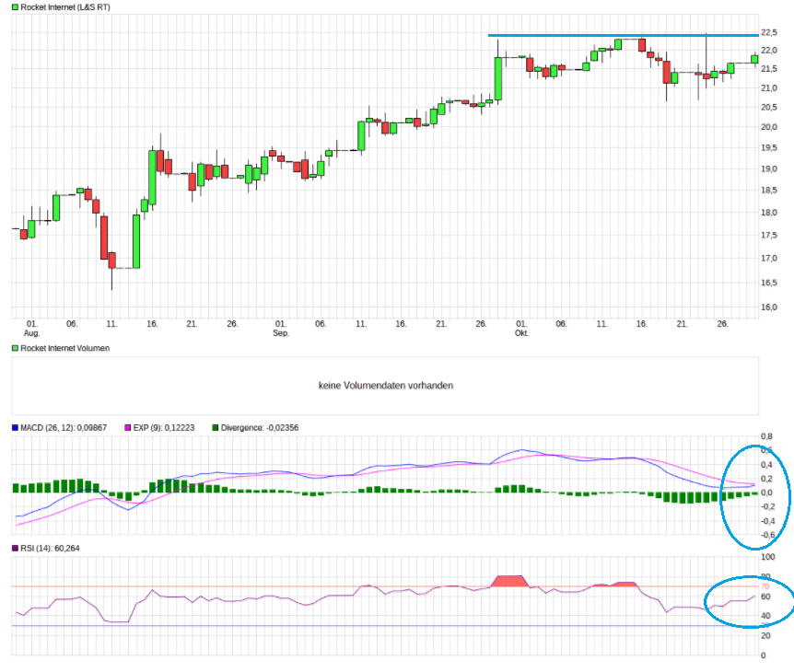Click the 16,0 price axis label

769,307
